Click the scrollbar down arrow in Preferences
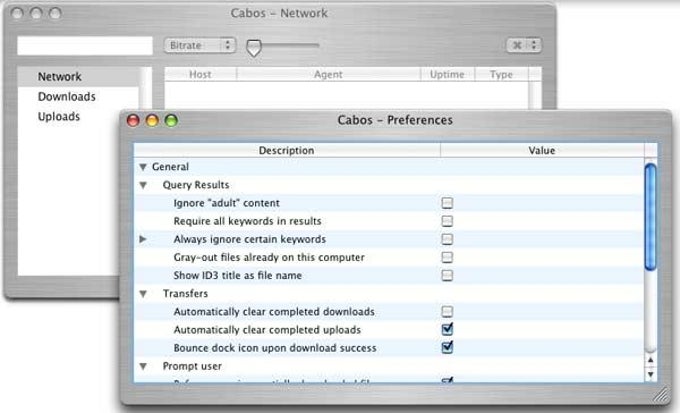680x413 pixels. [650, 374]
